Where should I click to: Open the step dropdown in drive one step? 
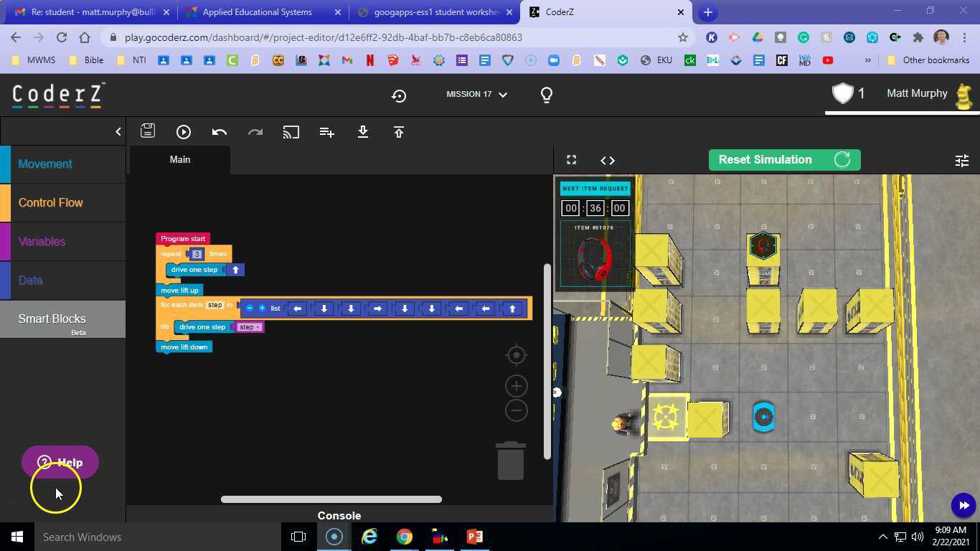click(249, 326)
